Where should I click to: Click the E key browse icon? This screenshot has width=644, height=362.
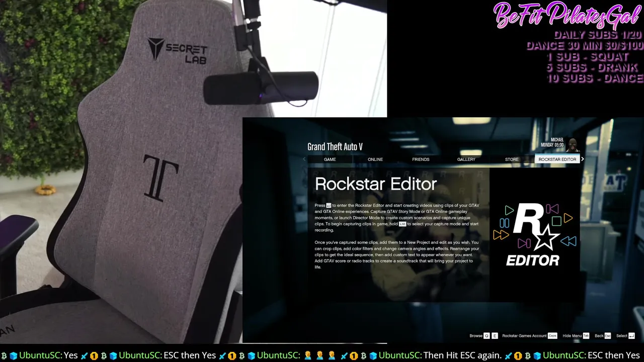click(x=495, y=336)
